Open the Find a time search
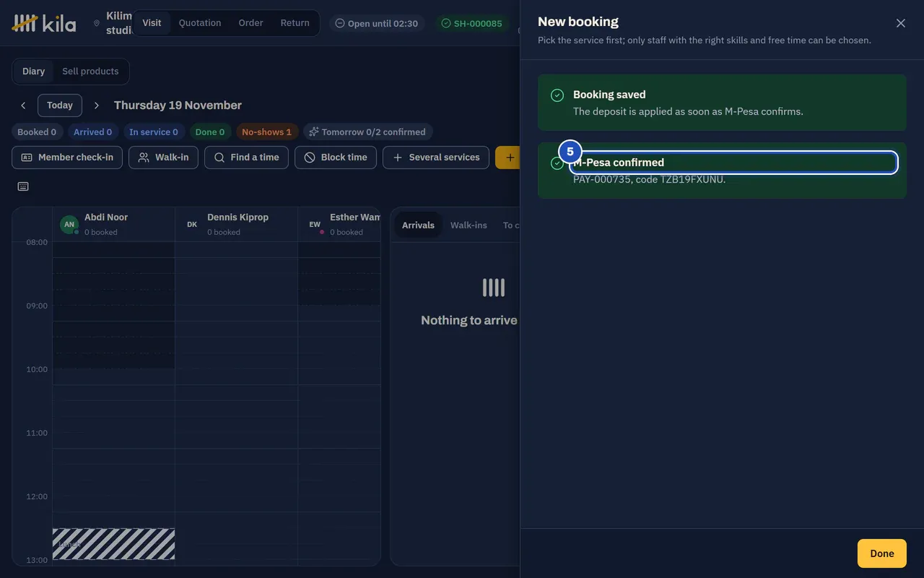This screenshot has height=578, width=924. pos(246,158)
